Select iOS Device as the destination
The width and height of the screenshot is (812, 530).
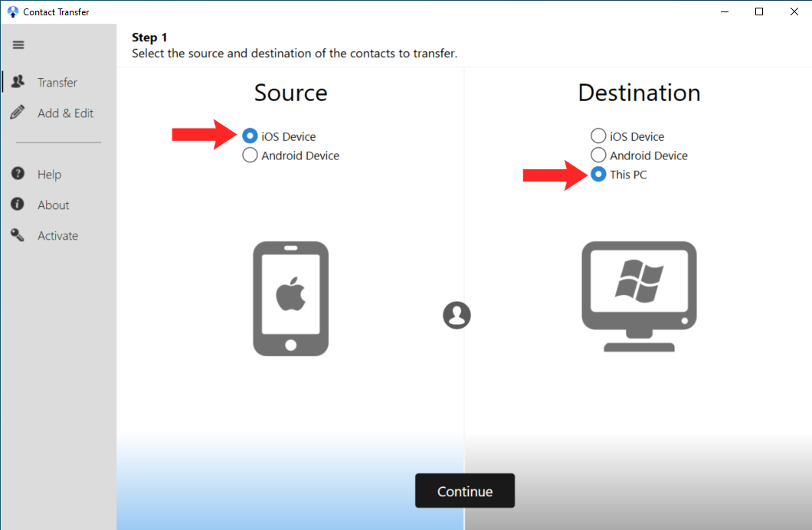[627, 136]
